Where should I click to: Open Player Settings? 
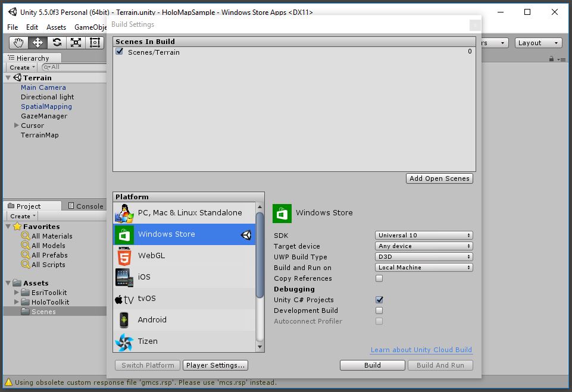click(215, 365)
